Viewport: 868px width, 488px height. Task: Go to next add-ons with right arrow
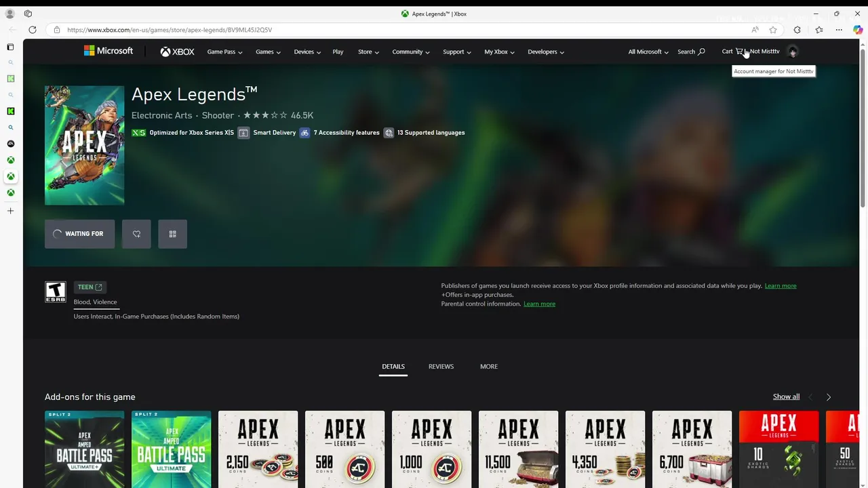coord(828,397)
